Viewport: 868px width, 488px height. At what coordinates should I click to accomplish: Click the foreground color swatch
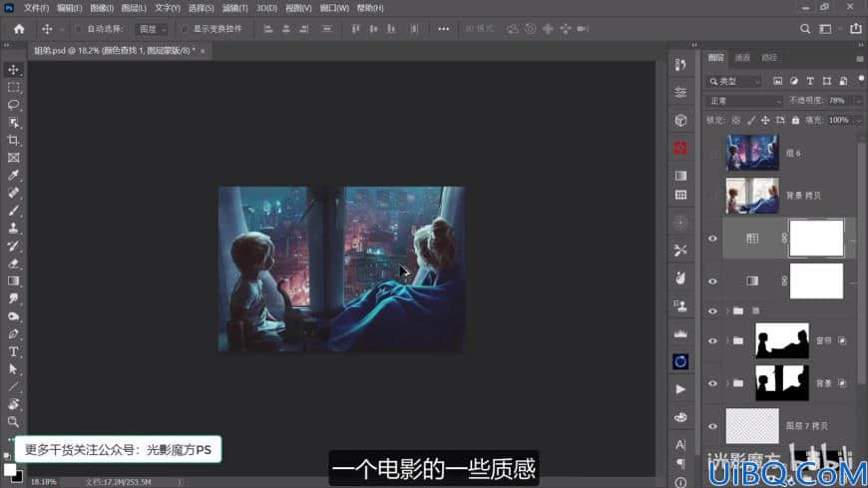click(x=9, y=470)
